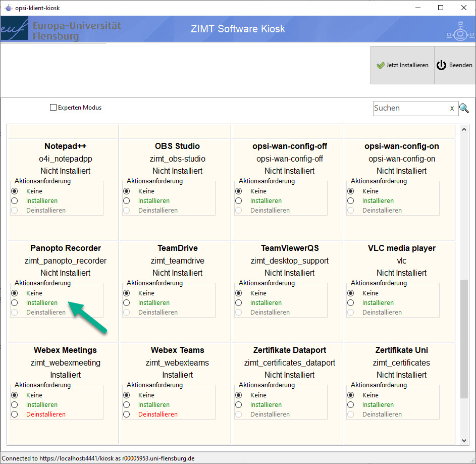Click the opsi logo in banner
Screen dimensions: 476x464
(459, 29)
